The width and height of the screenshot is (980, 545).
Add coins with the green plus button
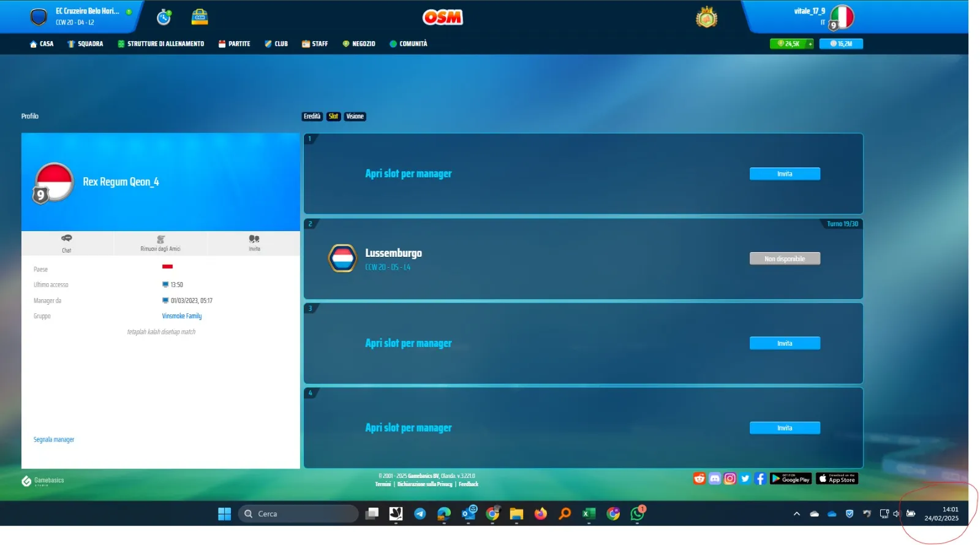click(810, 44)
